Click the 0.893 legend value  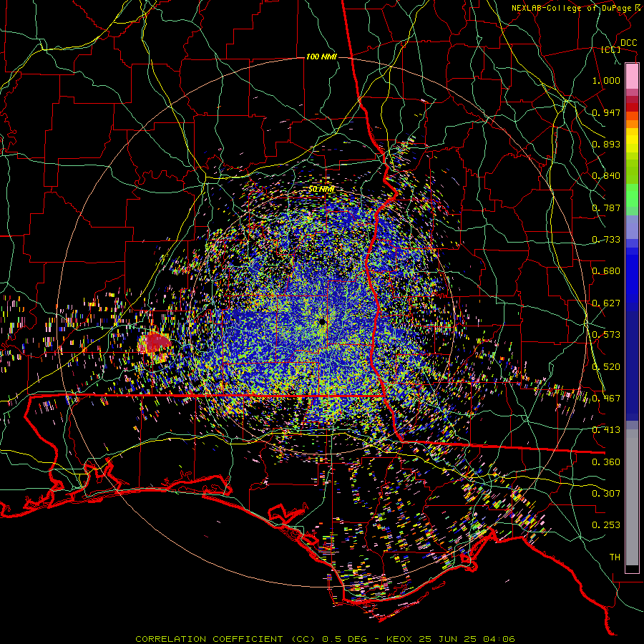point(606,144)
